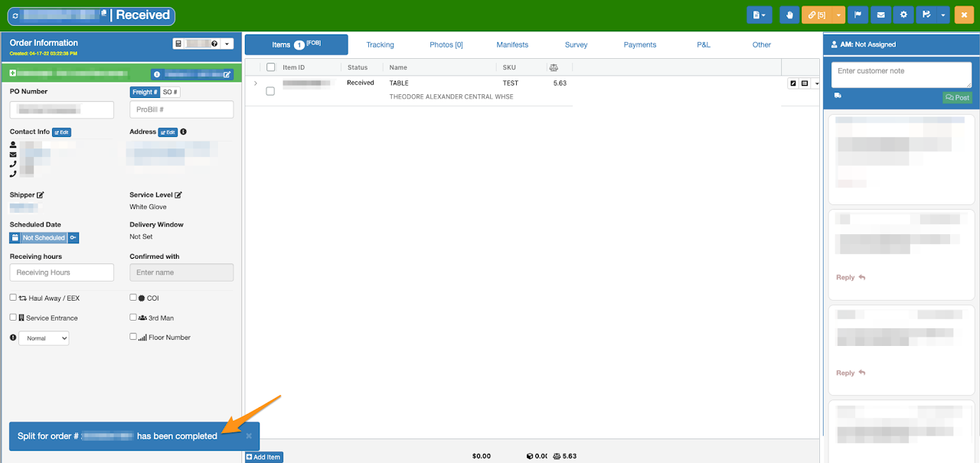Click the Post note button
980x463 pixels.
(x=957, y=97)
